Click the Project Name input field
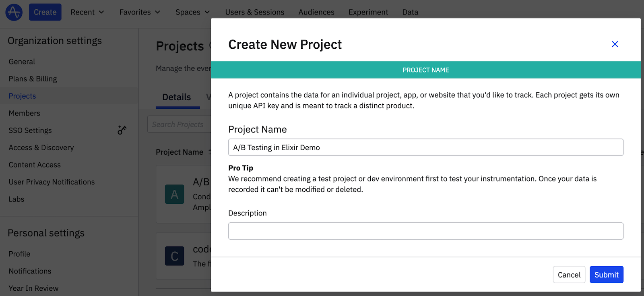 coord(425,147)
